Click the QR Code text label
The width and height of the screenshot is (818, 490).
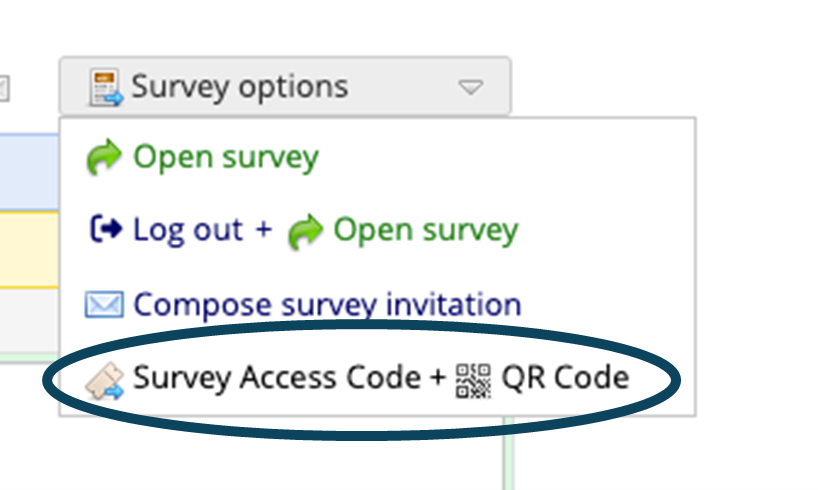pyautogui.click(x=565, y=377)
